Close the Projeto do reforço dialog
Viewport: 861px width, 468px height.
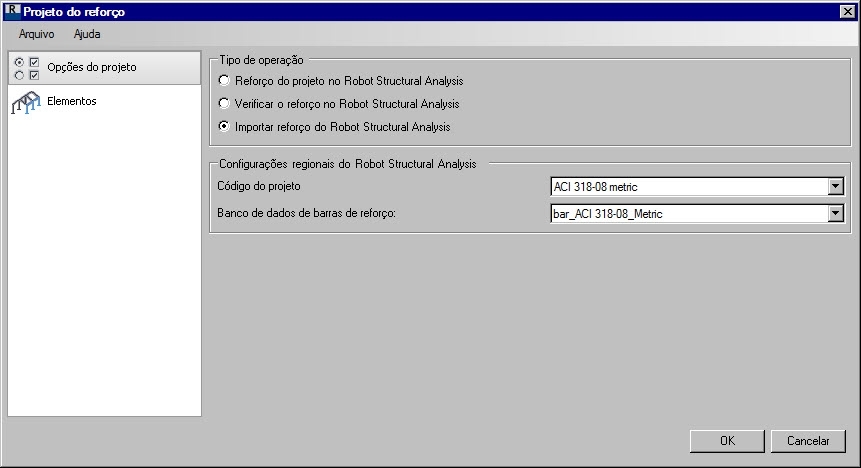pyautogui.click(x=847, y=12)
